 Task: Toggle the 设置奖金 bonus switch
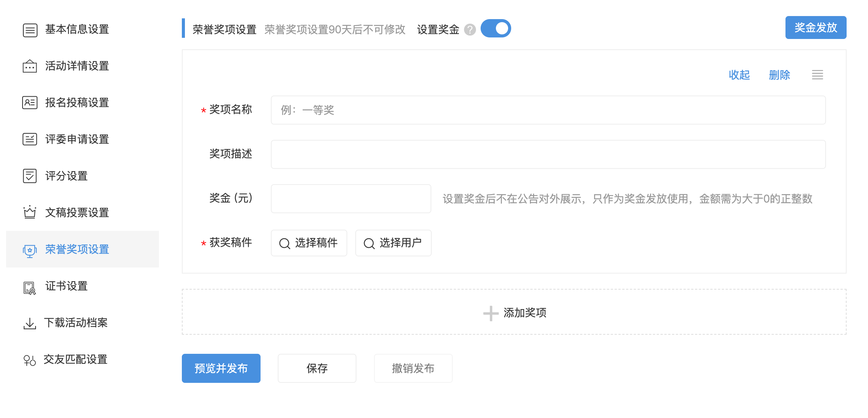point(496,29)
